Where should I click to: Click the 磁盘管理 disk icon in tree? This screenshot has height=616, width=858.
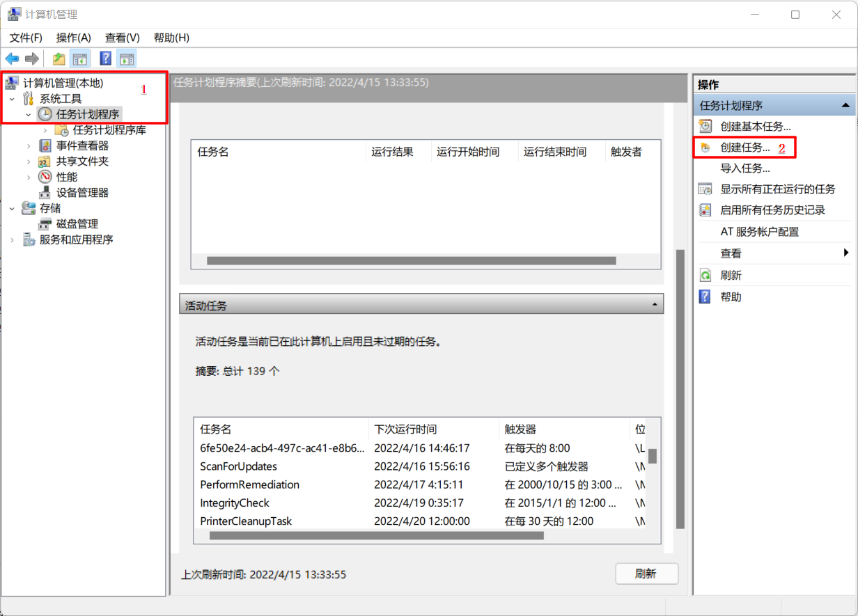[45, 224]
